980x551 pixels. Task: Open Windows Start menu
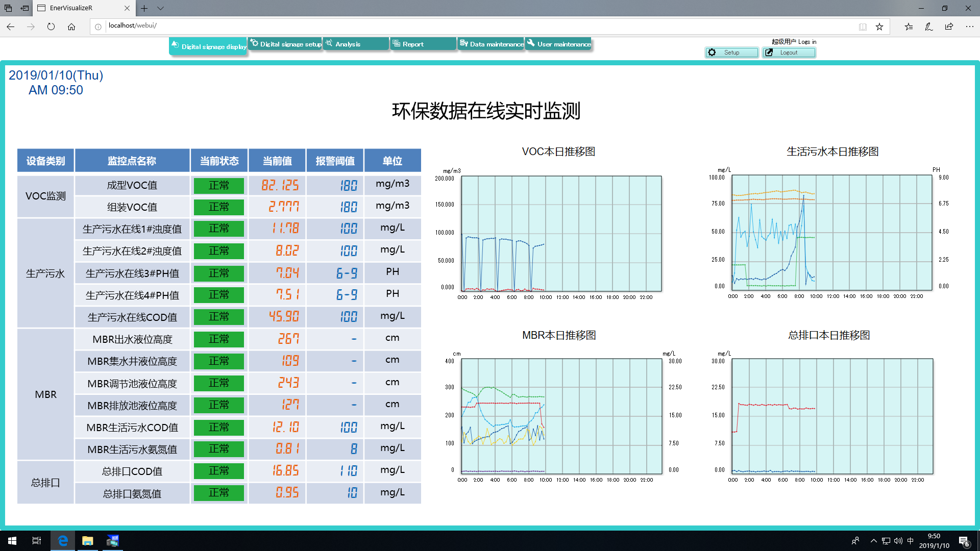pos(12,541)
